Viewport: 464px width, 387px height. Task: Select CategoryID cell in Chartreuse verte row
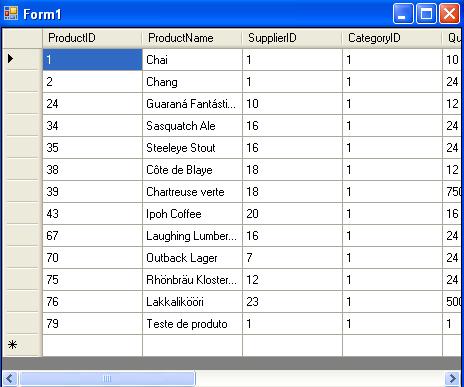pyautogui.click(x=392, y=191)
